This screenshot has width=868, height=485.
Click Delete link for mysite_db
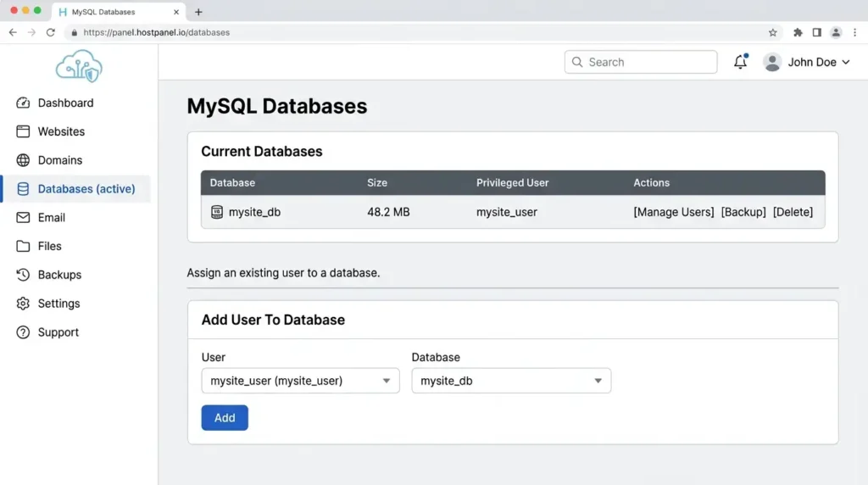click(793, 212)
